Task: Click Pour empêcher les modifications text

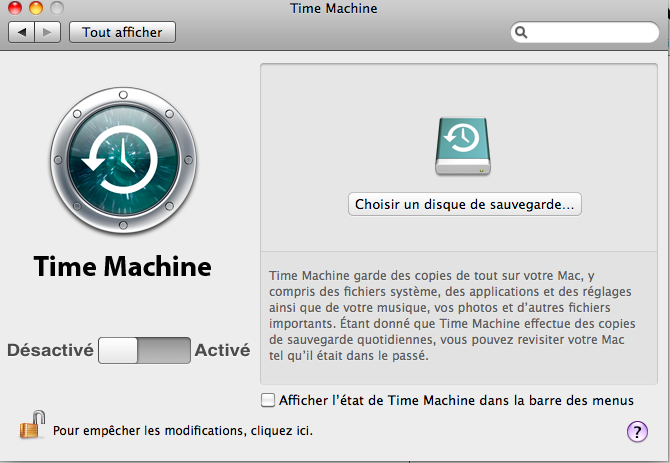Action: [183, 431]
